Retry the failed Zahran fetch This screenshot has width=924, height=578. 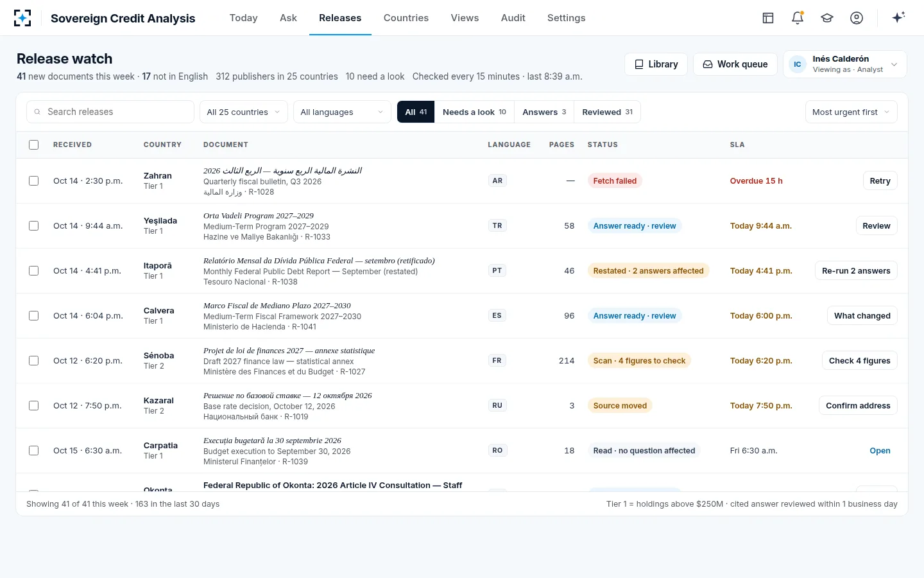click(880, 180)
